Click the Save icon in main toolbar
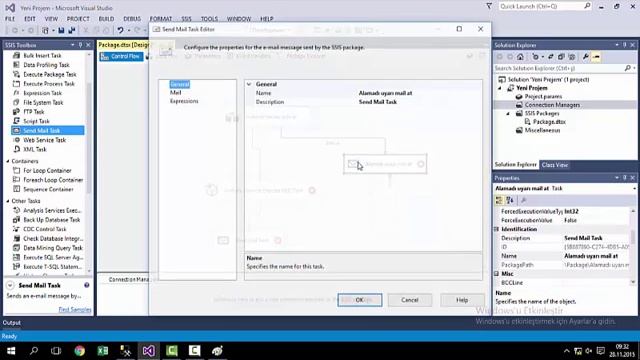Image resolution: width=640 pixels, height=360 pixels. coord(61,30)
